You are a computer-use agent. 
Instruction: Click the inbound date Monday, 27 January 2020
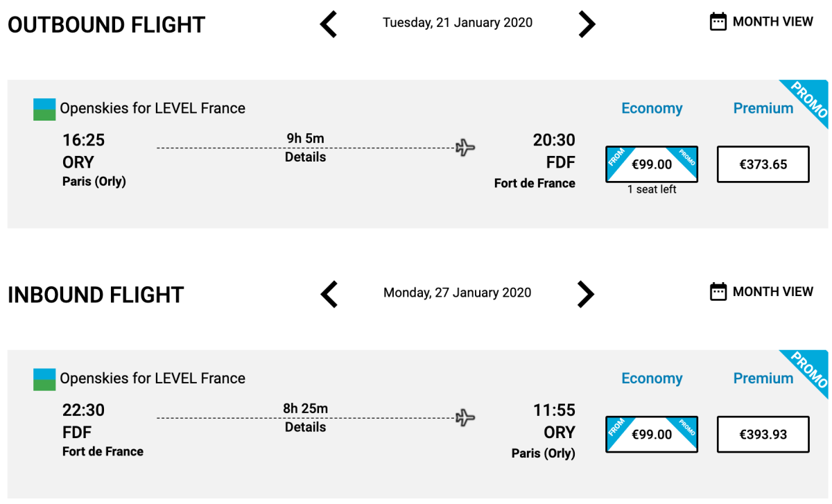coord(458,293)
